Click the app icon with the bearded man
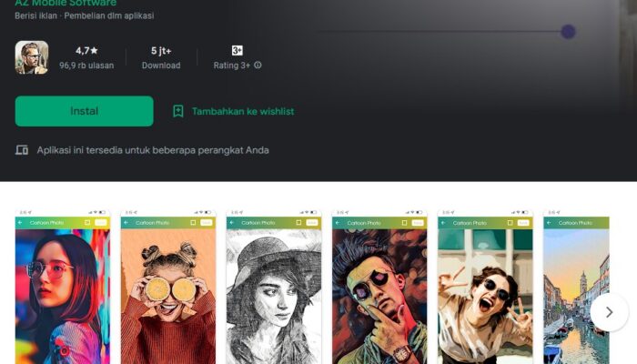The height and width of the screenshot is (364, 637). click(x=32, y=57)
